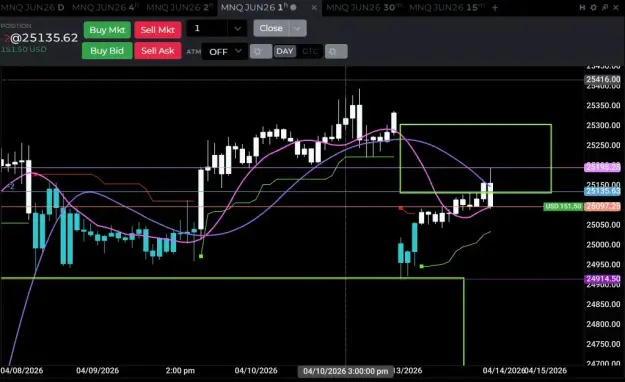Click the 25350.00 price axis label

(603, 106)
